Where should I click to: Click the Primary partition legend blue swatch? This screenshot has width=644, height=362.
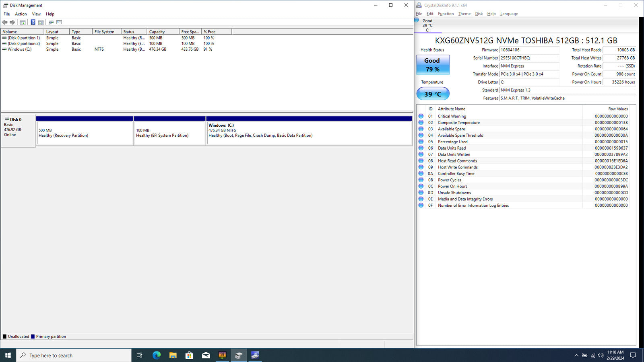pyautogui.click(x=33, y=337)
